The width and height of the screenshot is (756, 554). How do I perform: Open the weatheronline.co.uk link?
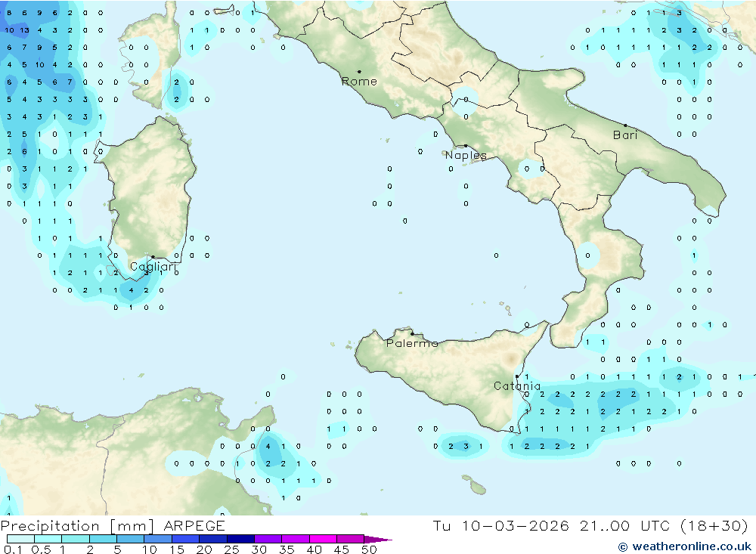[685, 546]
